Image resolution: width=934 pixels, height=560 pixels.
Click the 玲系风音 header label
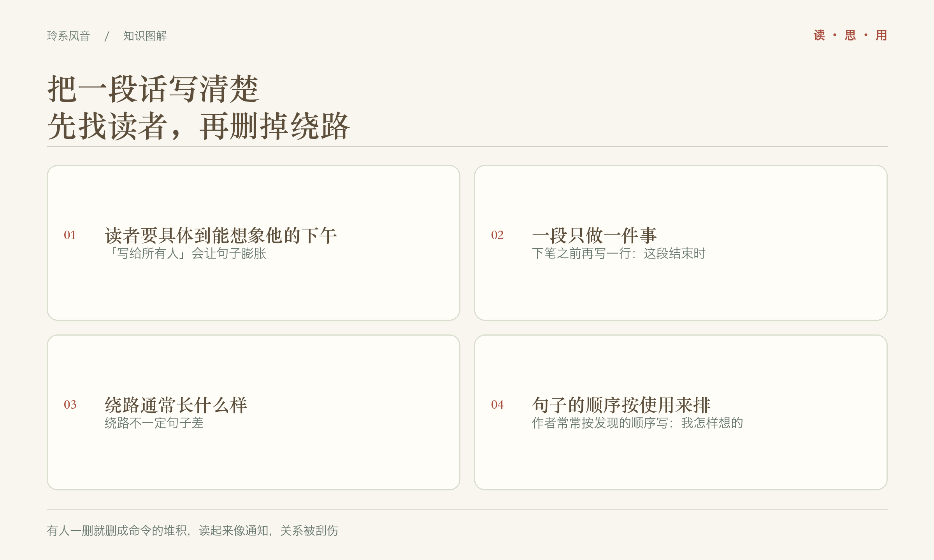tap(68, 36)
